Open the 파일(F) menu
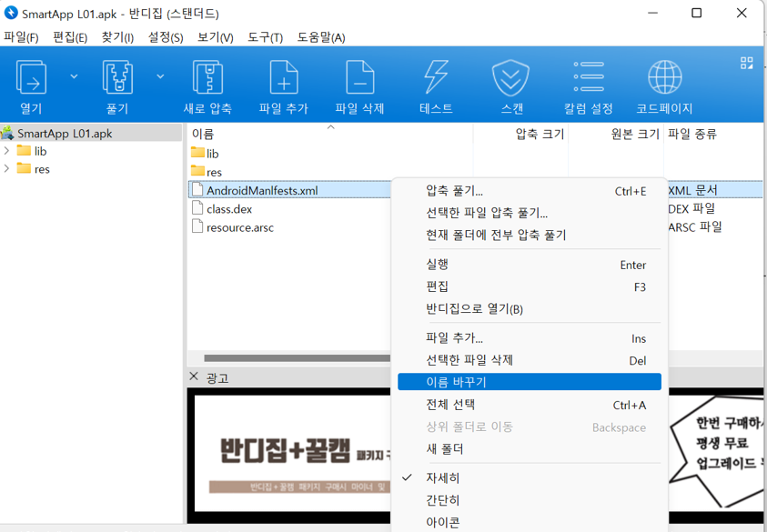Screen dimensions: 767x532 click(x=21, y=37)
